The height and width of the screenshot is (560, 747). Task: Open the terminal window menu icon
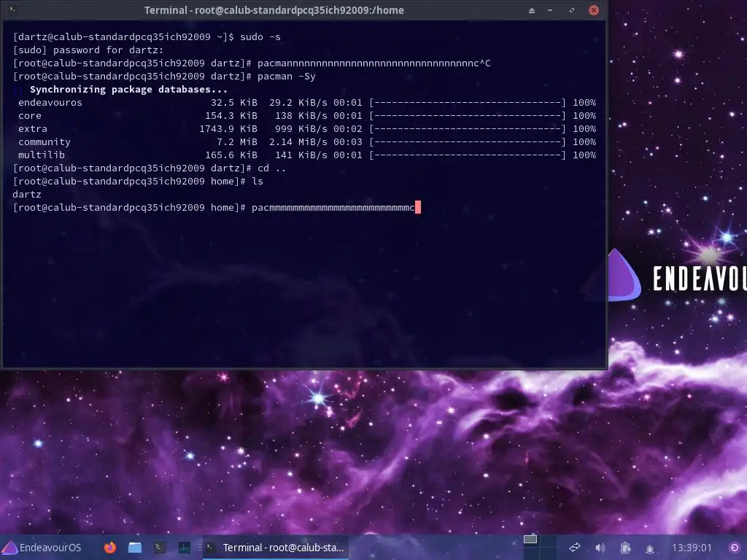(x=13, y=9)
